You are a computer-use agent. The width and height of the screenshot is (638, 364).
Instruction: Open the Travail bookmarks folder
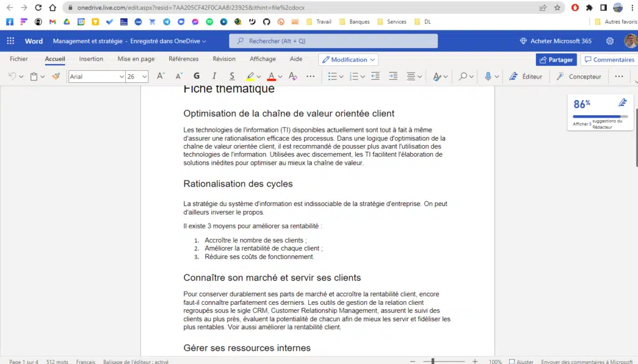(x=319, y=22)
